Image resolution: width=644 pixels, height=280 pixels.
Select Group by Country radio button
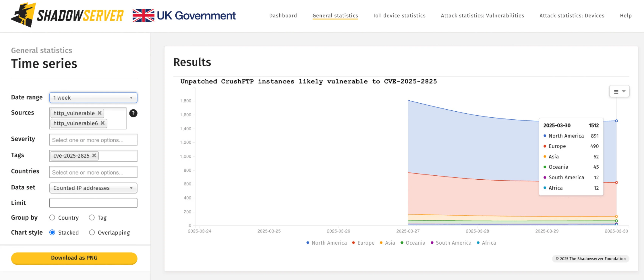pyautogui.click(x=52, y=217)
